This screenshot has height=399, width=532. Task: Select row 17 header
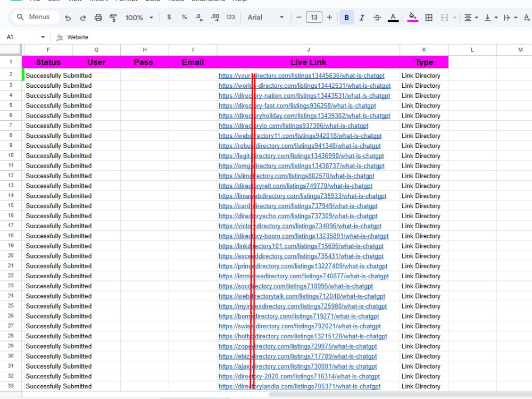[x=11, y=226]
